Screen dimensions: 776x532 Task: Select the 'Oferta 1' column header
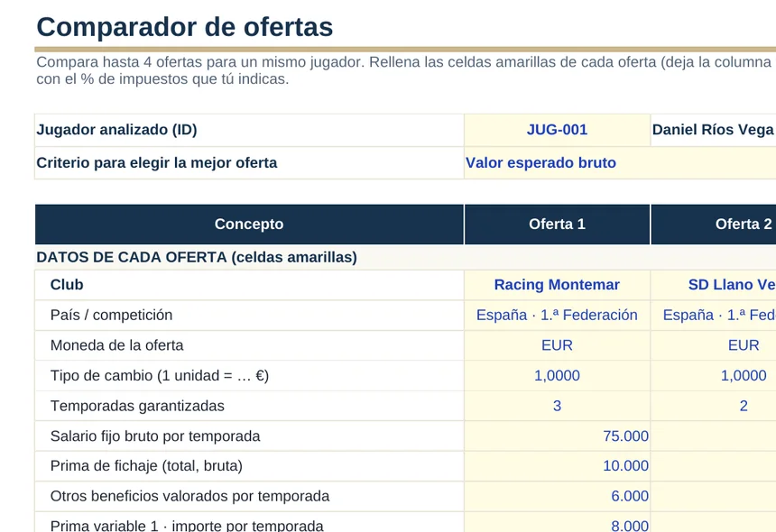(557, 224)
